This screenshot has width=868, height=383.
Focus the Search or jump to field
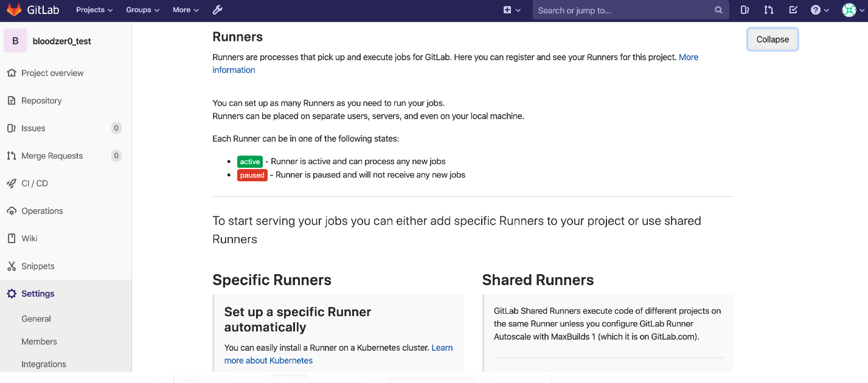click(x=631, y=10)
